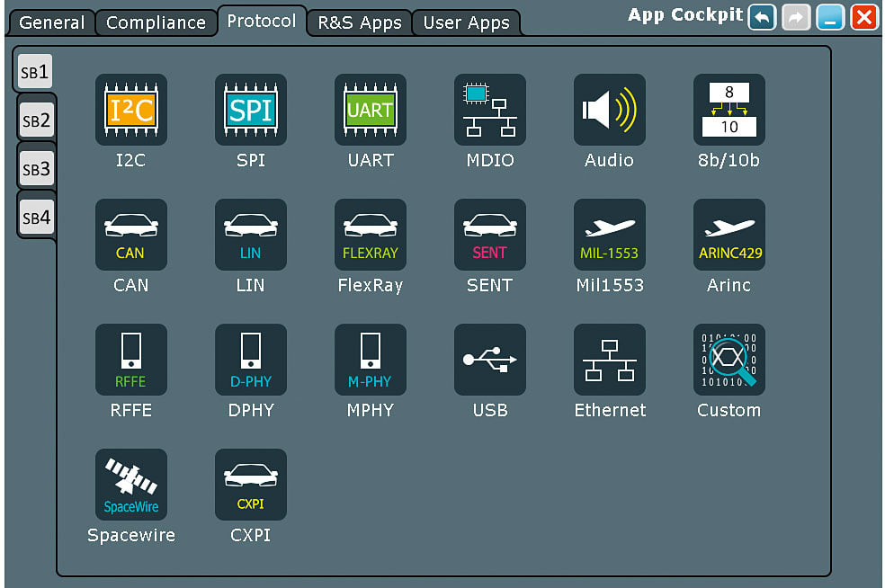
Task: Open the FlexRay decoder
Action: point(370,235)
